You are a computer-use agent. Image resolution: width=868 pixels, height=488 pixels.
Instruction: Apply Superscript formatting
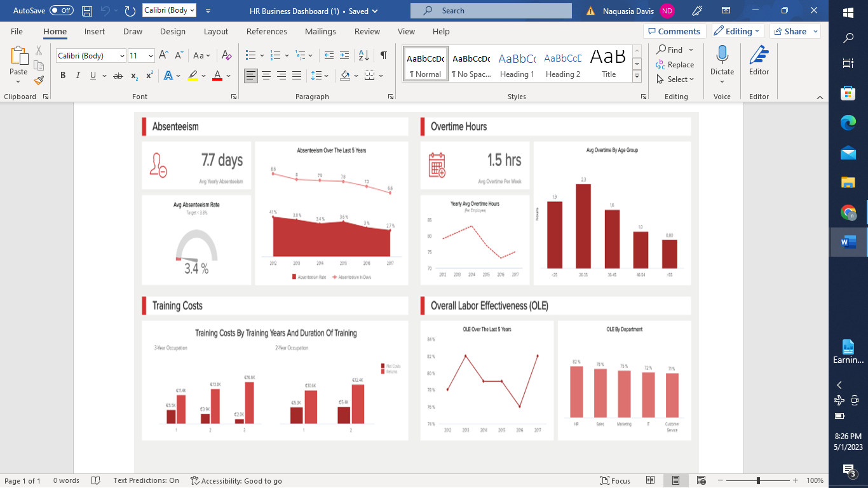point(149,76)
